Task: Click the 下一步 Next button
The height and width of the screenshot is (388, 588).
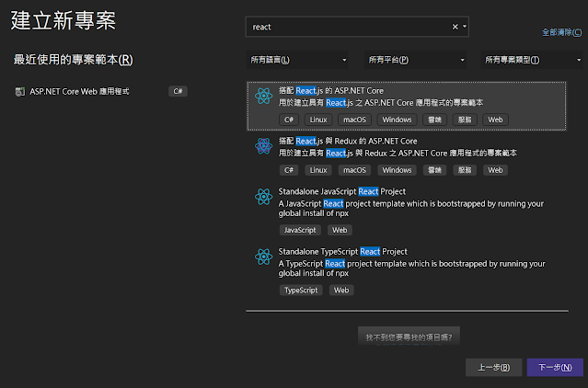Action: point(555,368)
